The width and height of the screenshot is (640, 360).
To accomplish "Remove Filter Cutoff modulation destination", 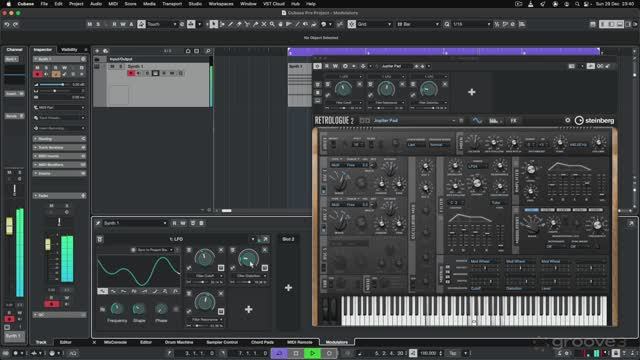I will coord(221,249).
